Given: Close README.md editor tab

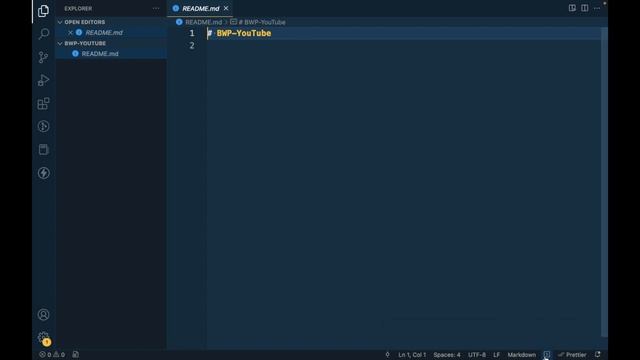Looking at the screenshot, I should tap(226, 8).
